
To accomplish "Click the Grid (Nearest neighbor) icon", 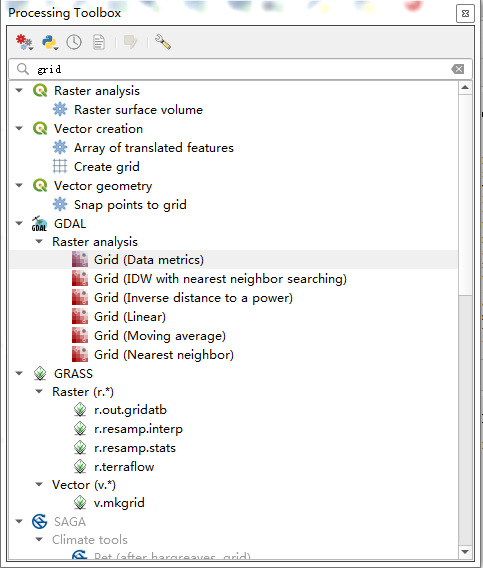I will click(x=80, y=354).
